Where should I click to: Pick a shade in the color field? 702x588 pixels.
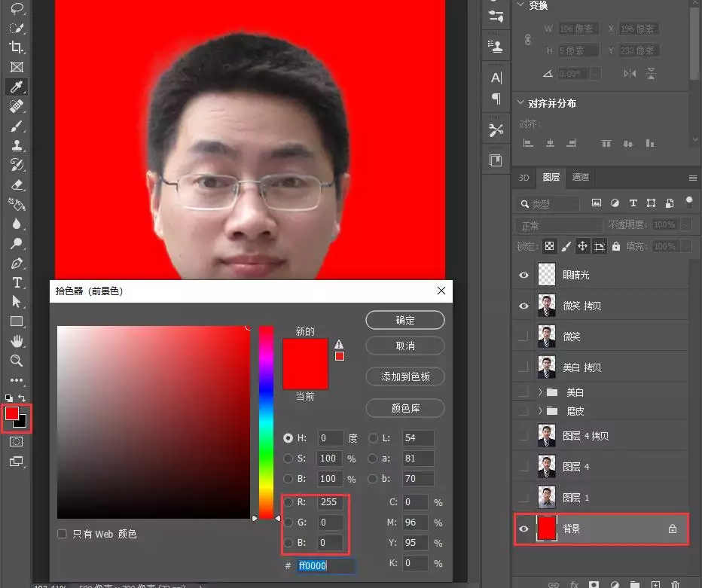pos(154,422)
